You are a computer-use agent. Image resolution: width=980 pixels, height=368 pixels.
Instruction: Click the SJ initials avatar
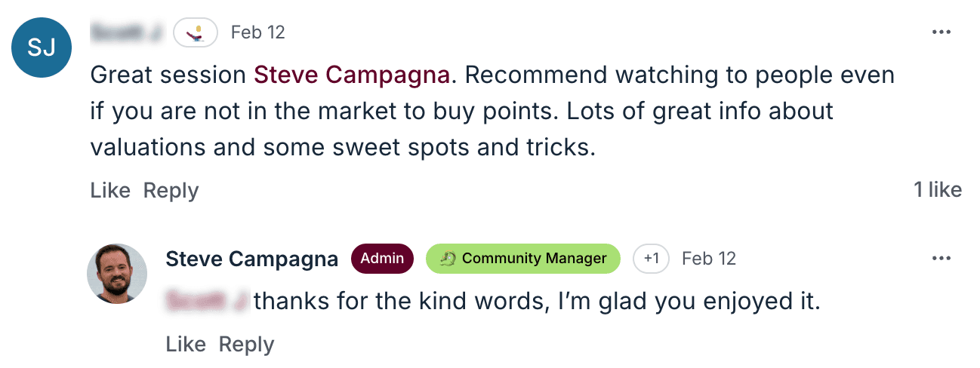41,48
